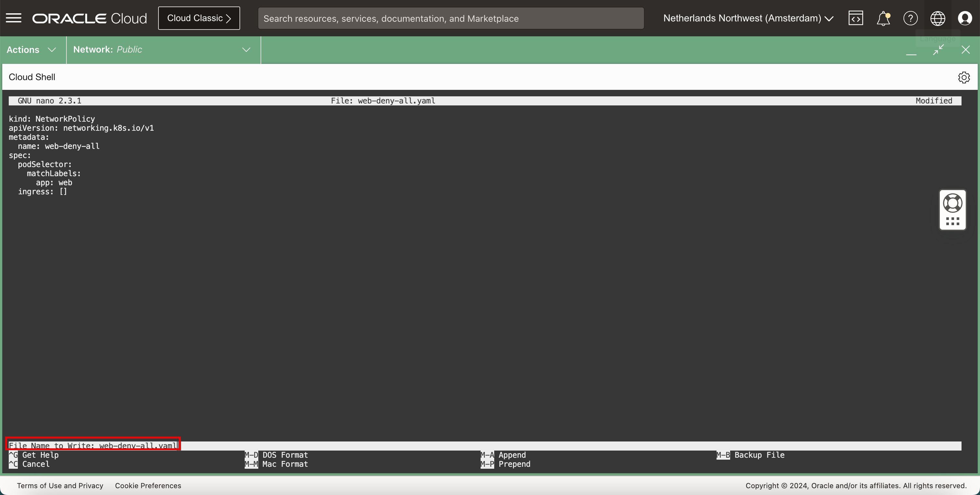The height and width of the screenshot is (495, 980).
Task: Open the hamburger navigation menu
Action: pyautogui.click(x=14, y=18)
